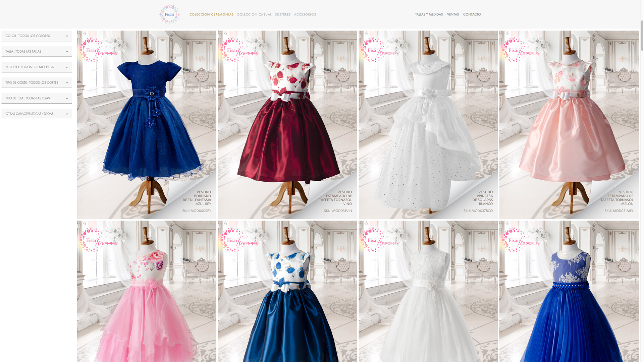644x362 pixels.
Task: Open the Princesa de Solapas Blanco dress
Action: [428, 125]
